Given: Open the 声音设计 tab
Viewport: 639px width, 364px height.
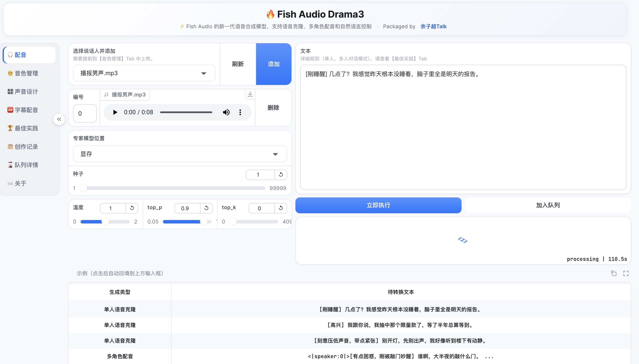Looking at the screenshot, I should tap(30, 91).
